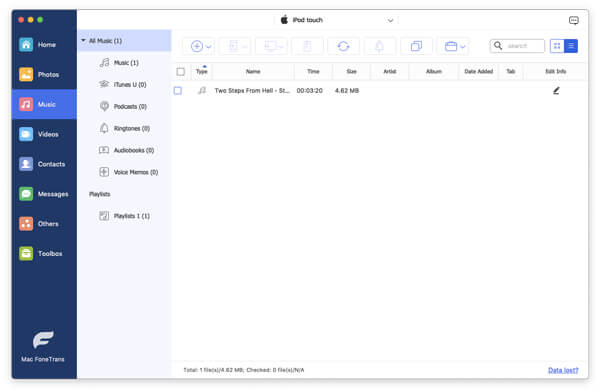
Task: Click the duplicate files toolbar icon
Action: pos(416,46)
